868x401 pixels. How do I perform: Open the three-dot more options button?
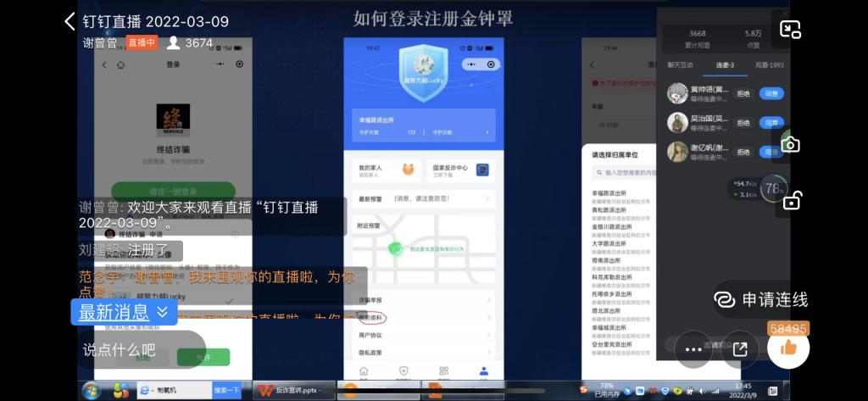693,348
